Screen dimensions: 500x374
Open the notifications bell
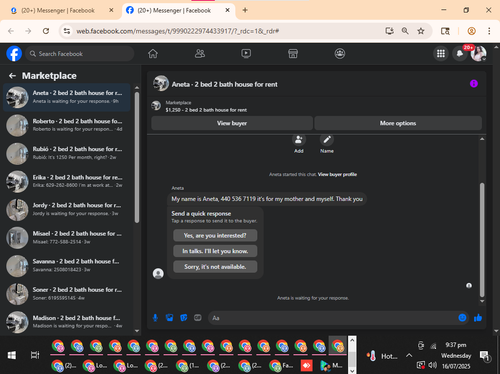(460, 54)
